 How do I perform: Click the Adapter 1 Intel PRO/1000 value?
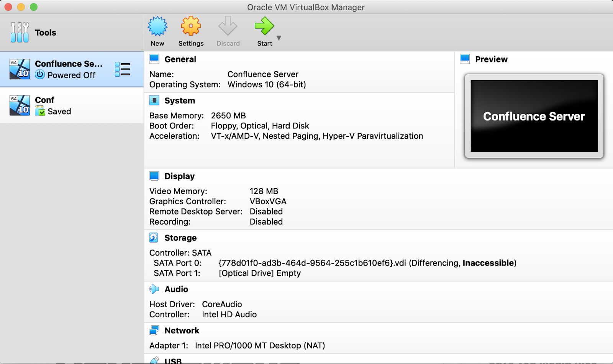pyautogui.click(x=260, y=346)
